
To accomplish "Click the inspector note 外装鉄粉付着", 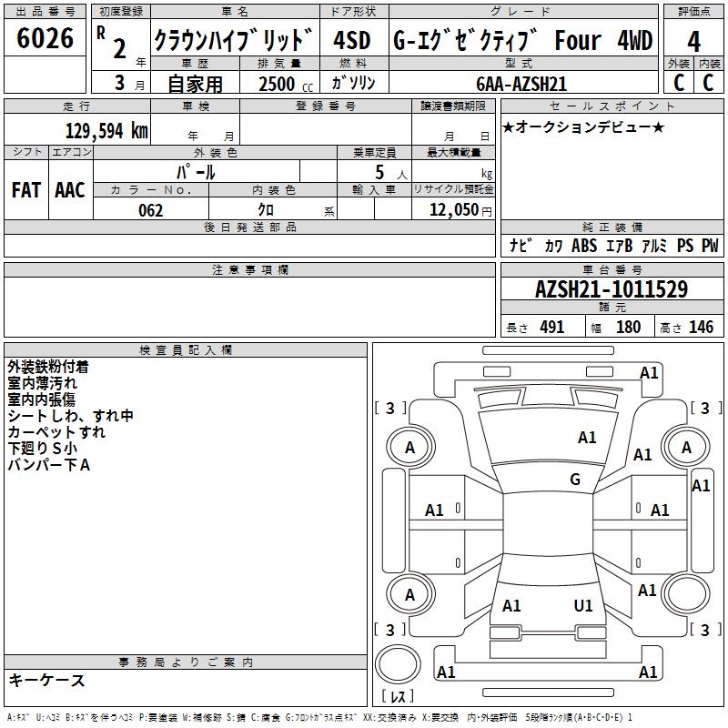I will 48,367.
